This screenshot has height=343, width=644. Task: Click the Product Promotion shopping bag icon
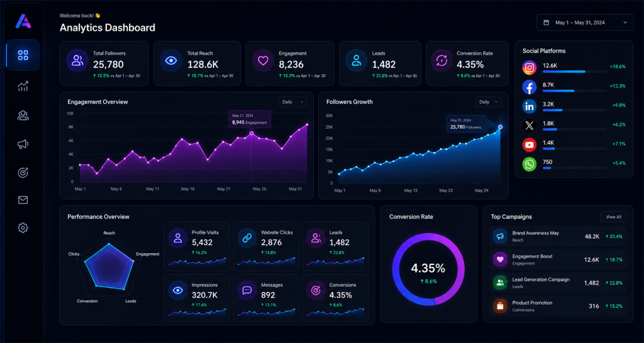tap(500, 306)
